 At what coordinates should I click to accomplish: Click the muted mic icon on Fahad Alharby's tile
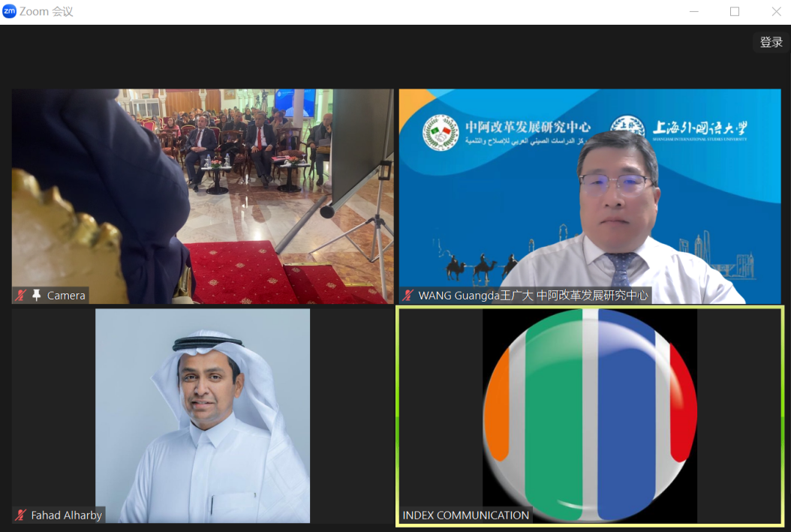coord(20,515)
